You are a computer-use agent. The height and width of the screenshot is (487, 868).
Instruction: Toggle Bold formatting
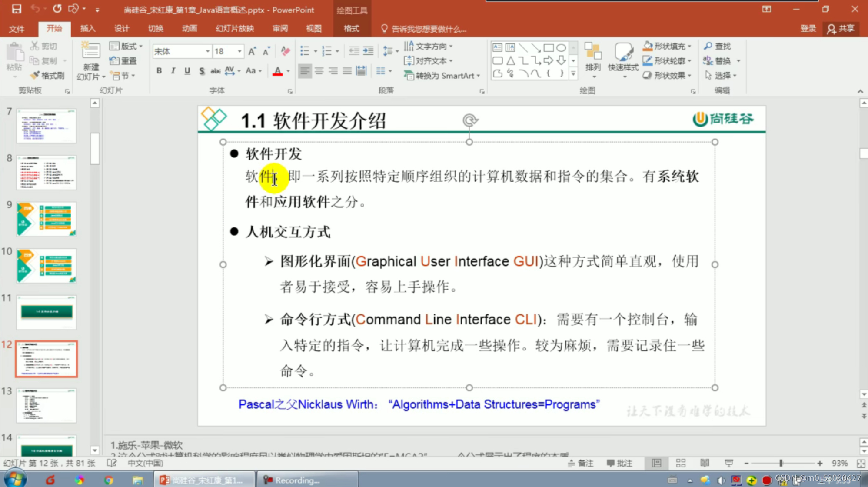(159, 71)
